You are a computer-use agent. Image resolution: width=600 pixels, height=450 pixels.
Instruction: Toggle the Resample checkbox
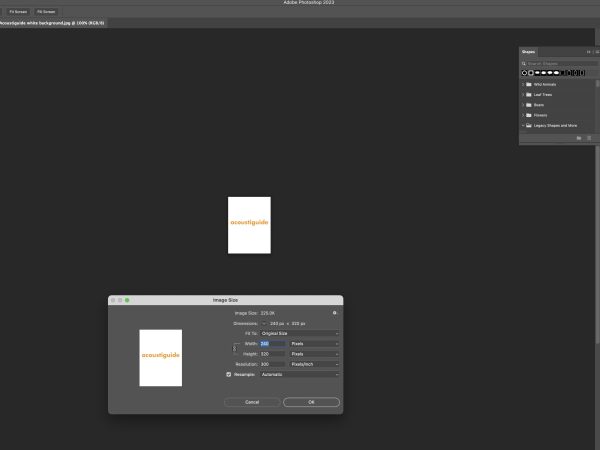pyautogui.click(x=228, y=375)
